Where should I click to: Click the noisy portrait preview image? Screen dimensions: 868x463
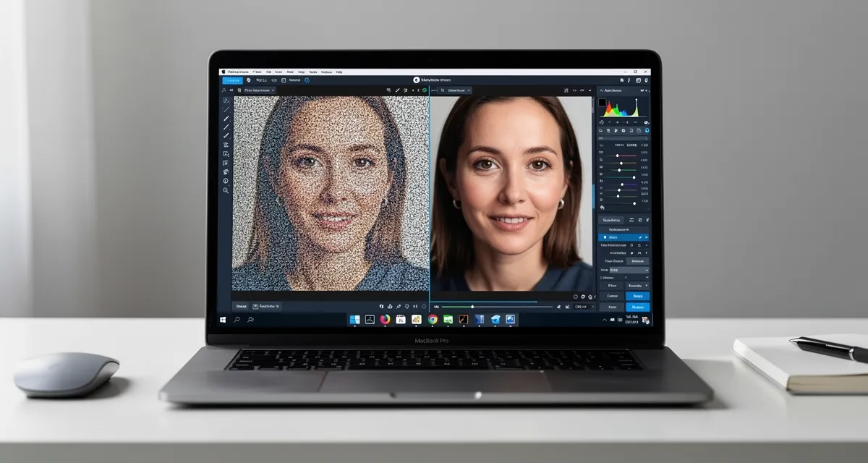[331, 193]
